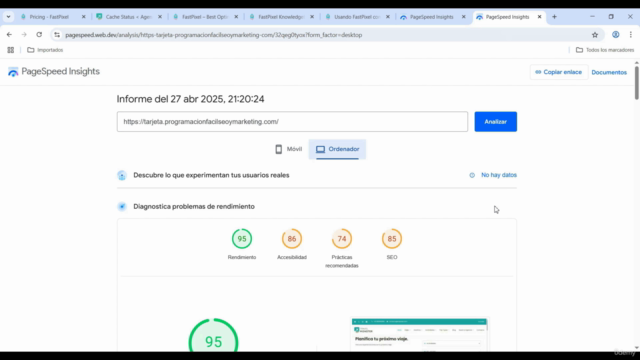This screenshot has height=360, width=640.
Task: Minimize the Chrome window
Action: pos(592,17)
